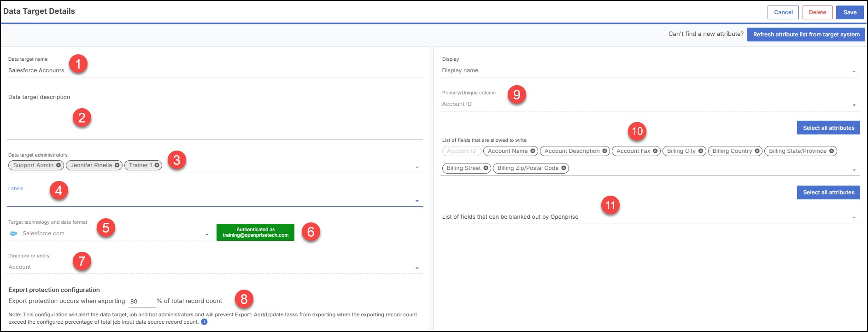Click the Export protection configuration heading
The height and width of the screenshot is (332, 868).
[x=54, y=290]
